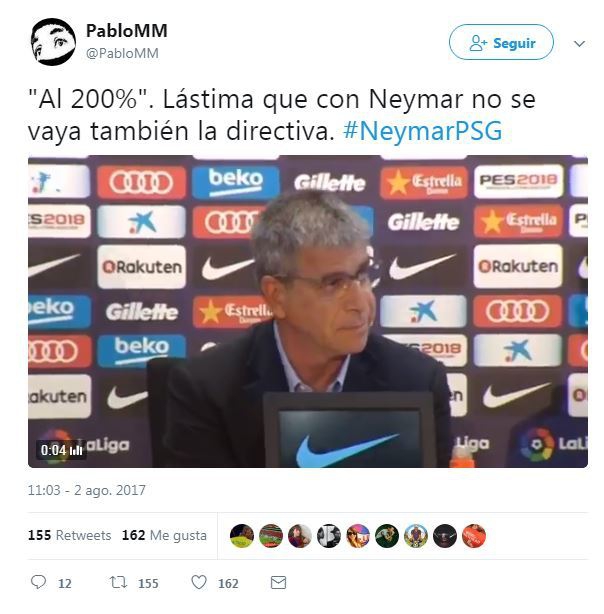
Task: Open PabloMM profile avatar
Action: click(53, 42)
